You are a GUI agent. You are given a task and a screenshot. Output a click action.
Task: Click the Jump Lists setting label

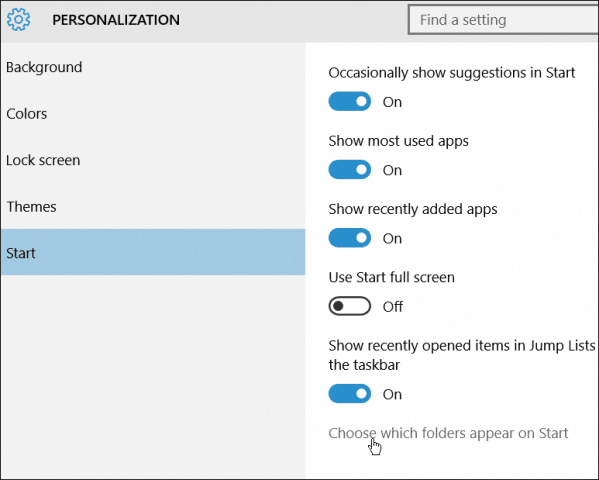462,355
